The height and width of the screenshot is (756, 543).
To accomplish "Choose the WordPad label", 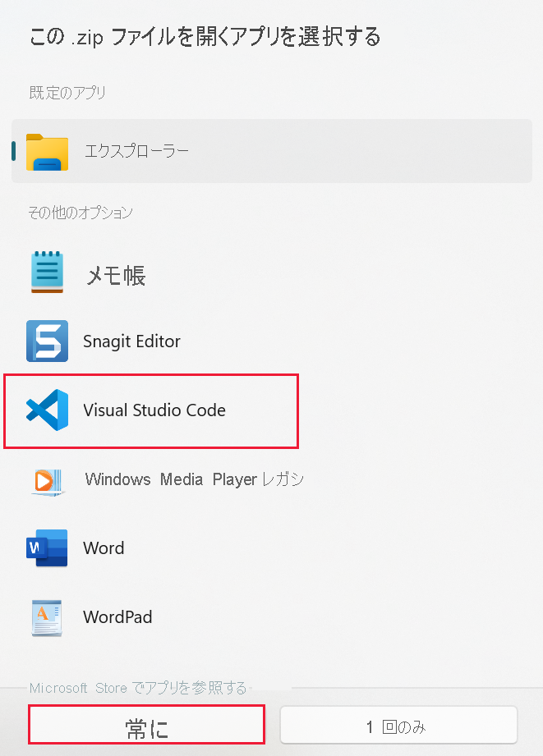I will point(117,617).
